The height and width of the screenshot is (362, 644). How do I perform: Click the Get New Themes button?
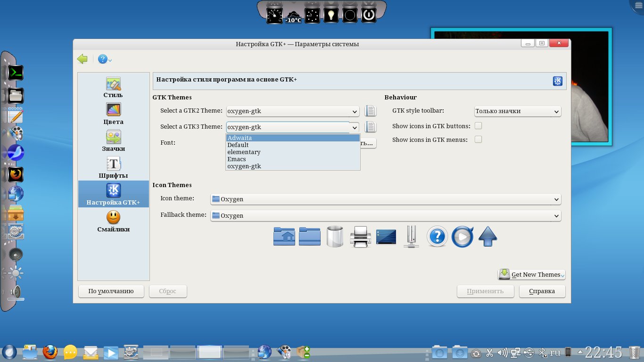531,274
